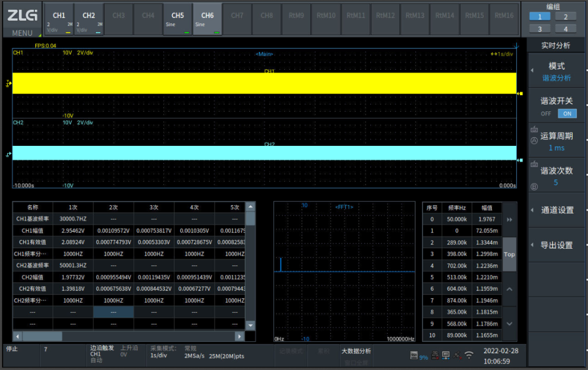Image resolution: width=588 pixels, height=370 pixels.
Task: Click the SSD storage usage icon
Action: click(414, 355)
